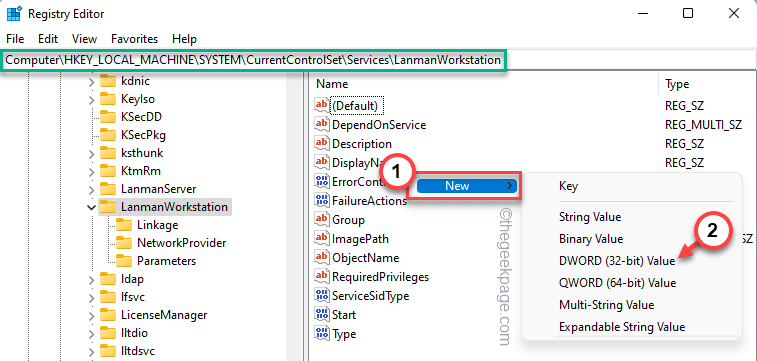Click the Start DWORD value icon
This screenshot has height=361, width=757.
tap(321, 315)
